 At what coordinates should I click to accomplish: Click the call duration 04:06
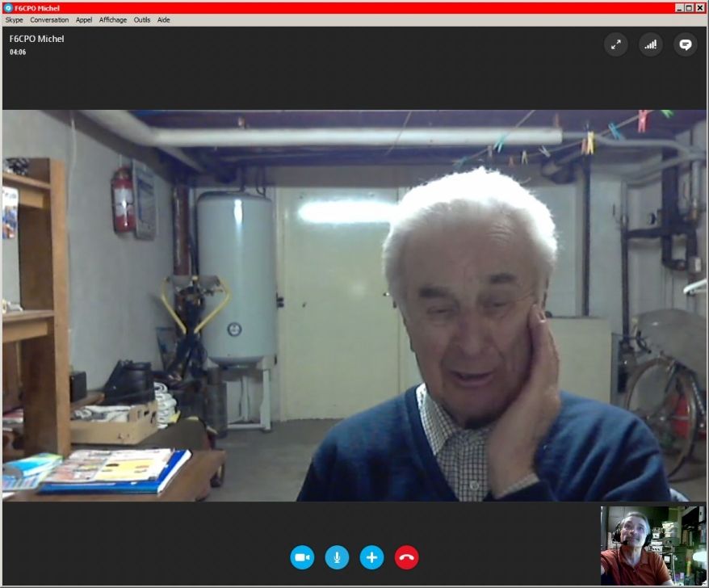coord(18,52)
